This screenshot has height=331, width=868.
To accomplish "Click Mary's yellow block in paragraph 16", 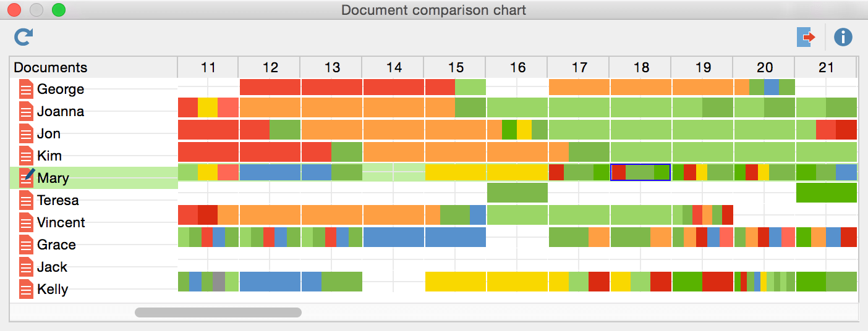I will [517, 172].
